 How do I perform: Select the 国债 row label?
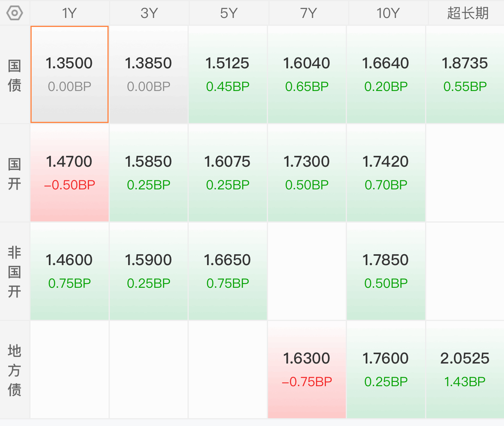tap(14, 75)
